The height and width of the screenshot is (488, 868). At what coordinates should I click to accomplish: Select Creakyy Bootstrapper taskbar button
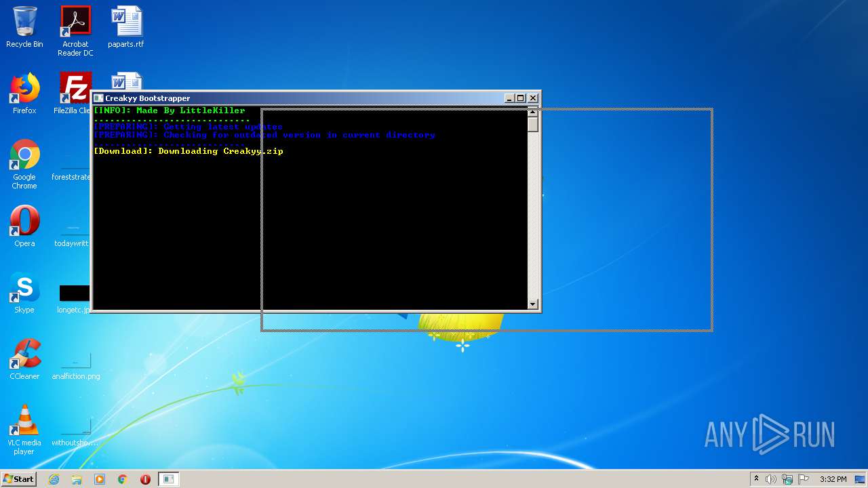click(169, 479)
